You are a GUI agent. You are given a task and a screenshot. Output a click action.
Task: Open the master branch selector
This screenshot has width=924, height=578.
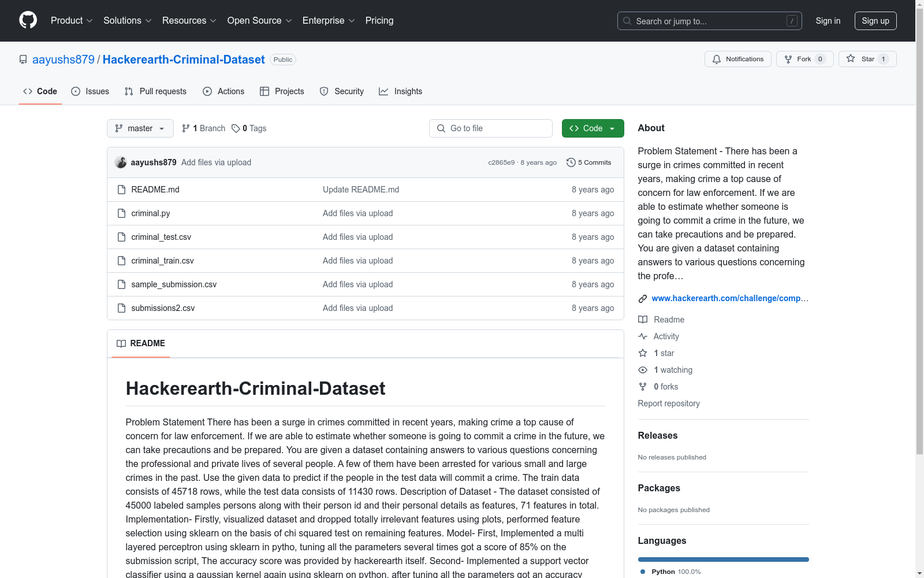coord(140,128)
